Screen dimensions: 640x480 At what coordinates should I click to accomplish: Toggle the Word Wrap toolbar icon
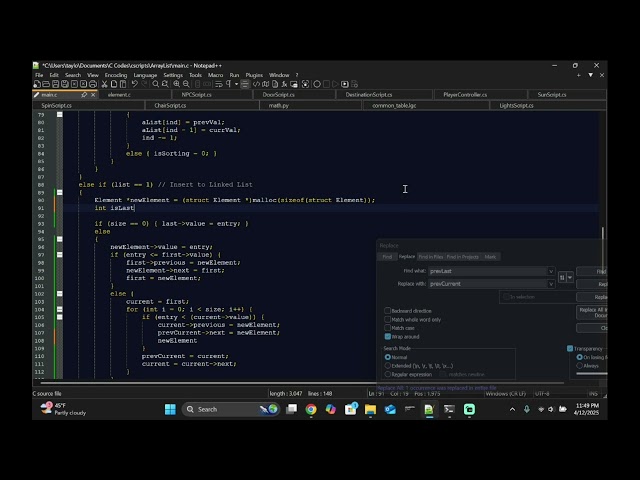tap(219, 84)
